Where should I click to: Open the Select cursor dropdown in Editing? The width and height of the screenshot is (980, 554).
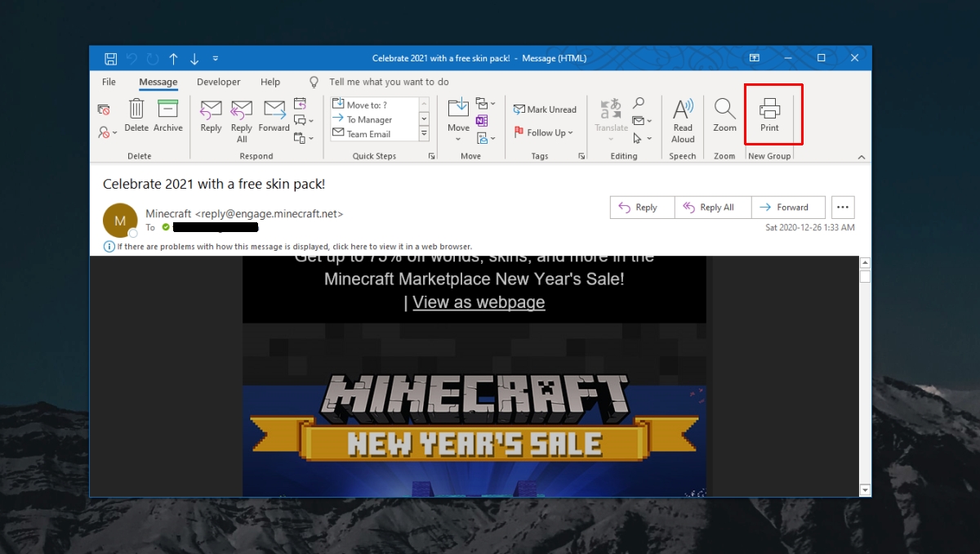(642, 139)
